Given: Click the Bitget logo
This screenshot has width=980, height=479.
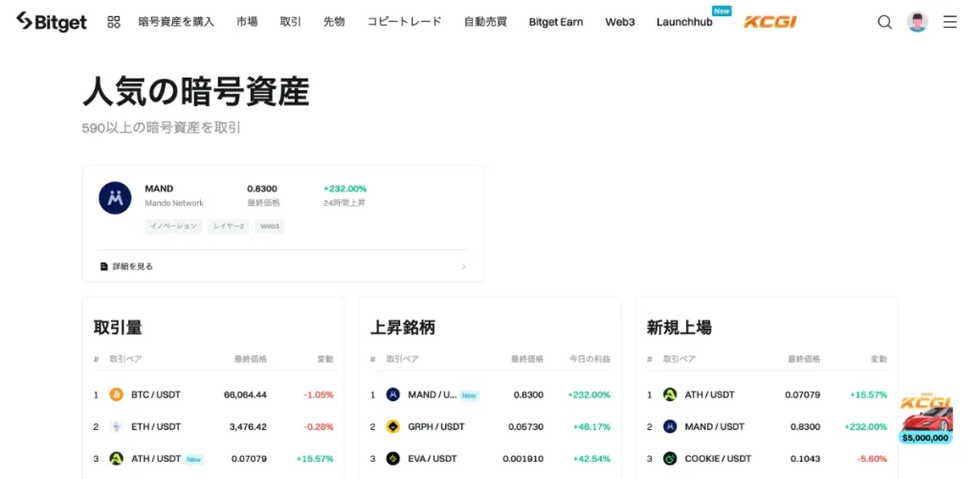Looking at the screenshot, I should point(52,22).
